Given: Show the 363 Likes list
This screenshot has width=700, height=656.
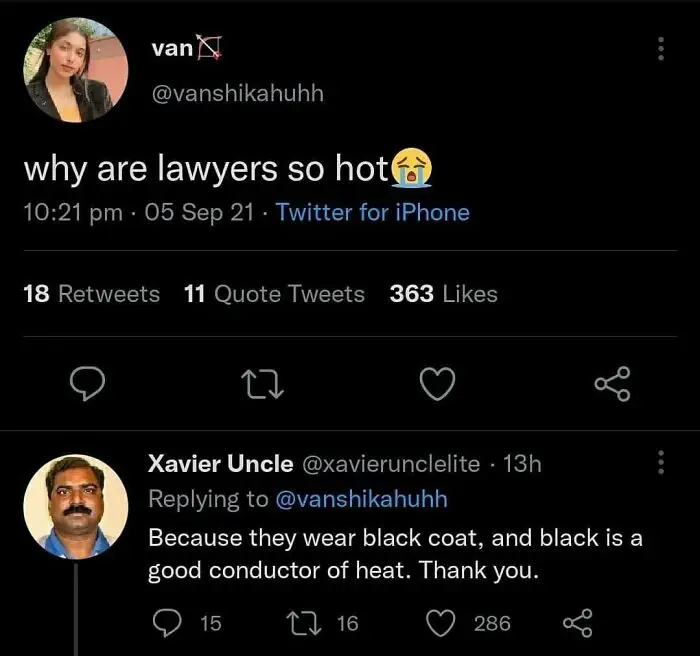Looking at the screenshot, I should click(x=443, y=294).
